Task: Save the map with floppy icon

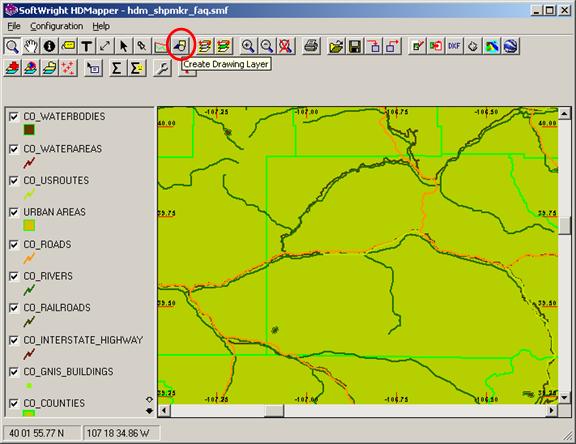Action: 355,46
